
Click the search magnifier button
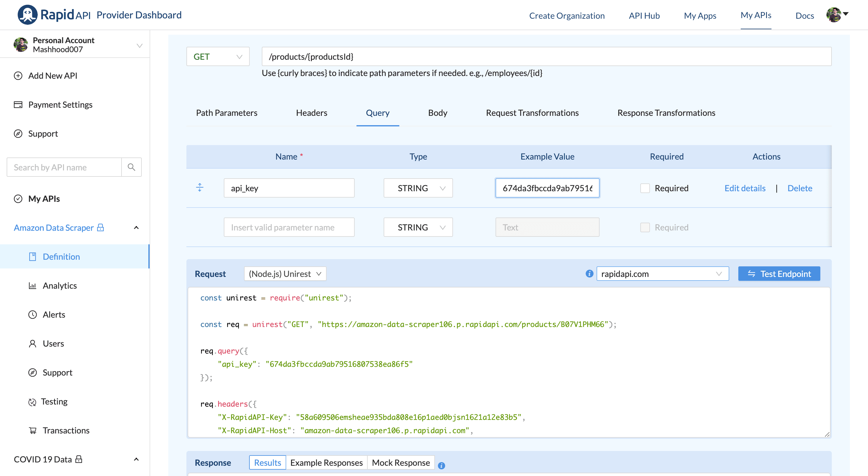[x=131, y=167]
